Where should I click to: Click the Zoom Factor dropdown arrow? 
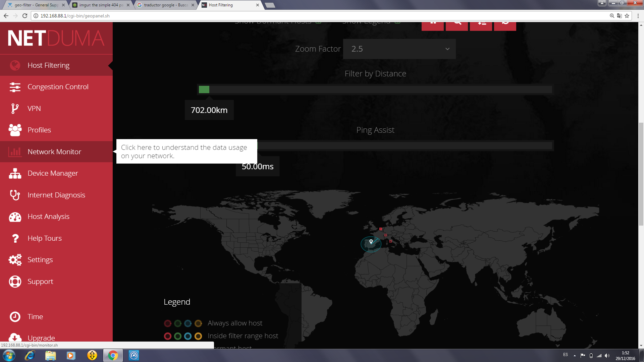tap(447, 49)
